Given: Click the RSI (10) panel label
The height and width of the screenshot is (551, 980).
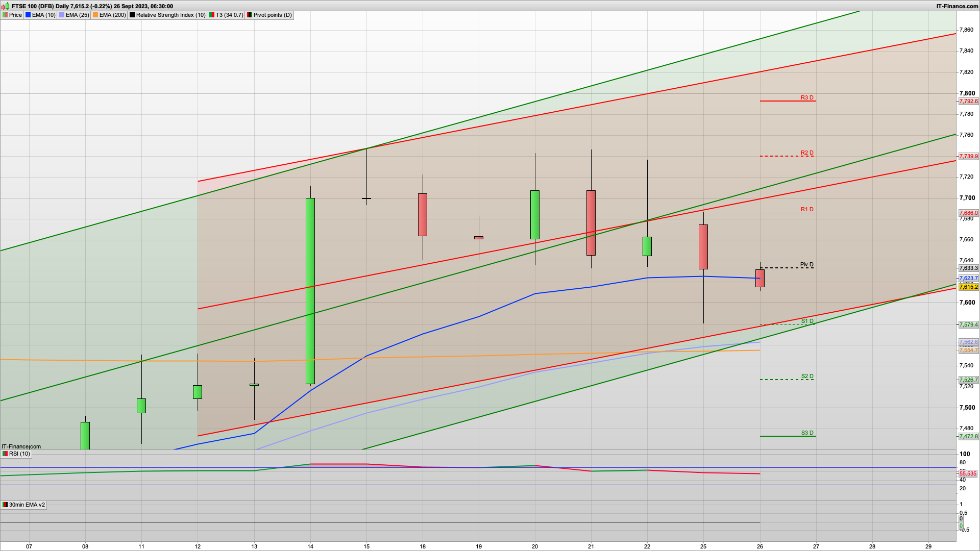Looking at the screenshot, I should click(16, 454).
